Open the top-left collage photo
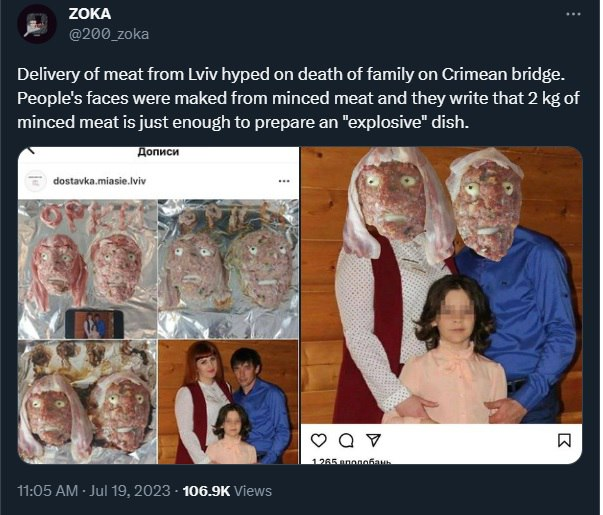This screenshot has width=603, height=515. (x=87, y=269)
